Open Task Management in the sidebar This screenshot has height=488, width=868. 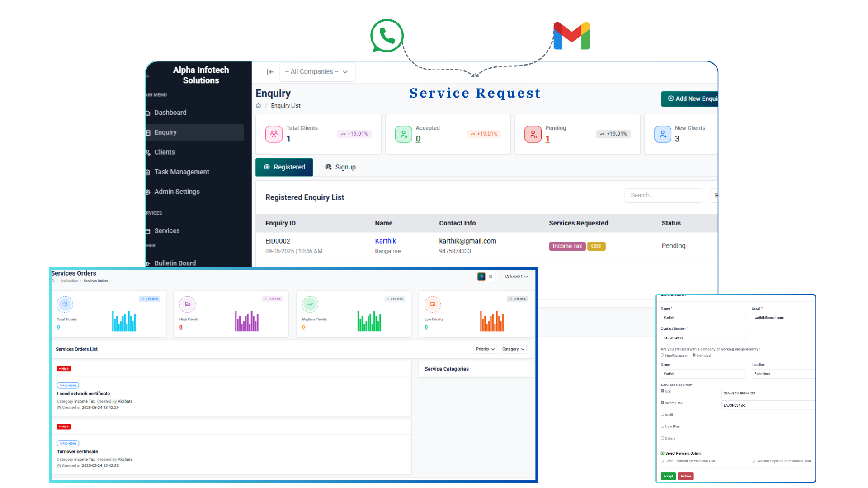pyautogui.click(x=182, y=172)
